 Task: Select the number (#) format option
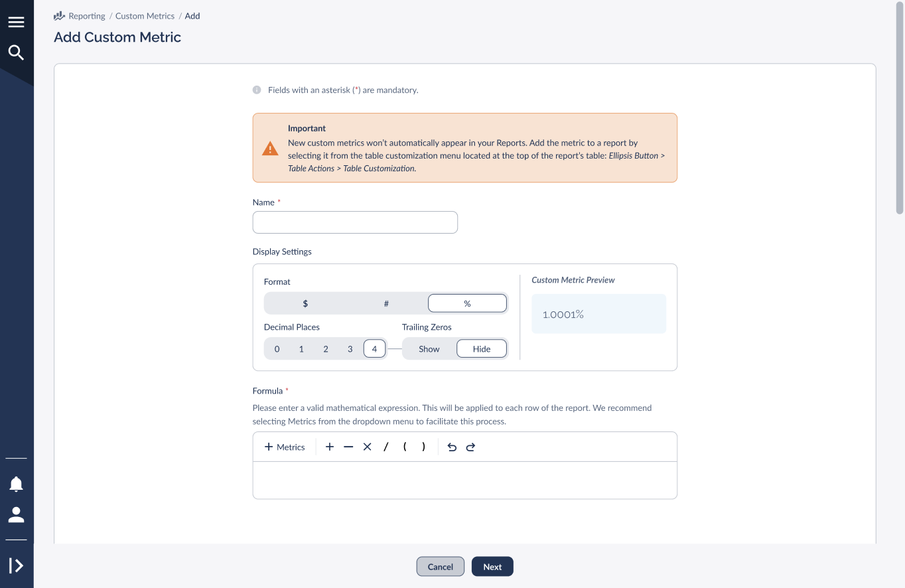[386, 303]
